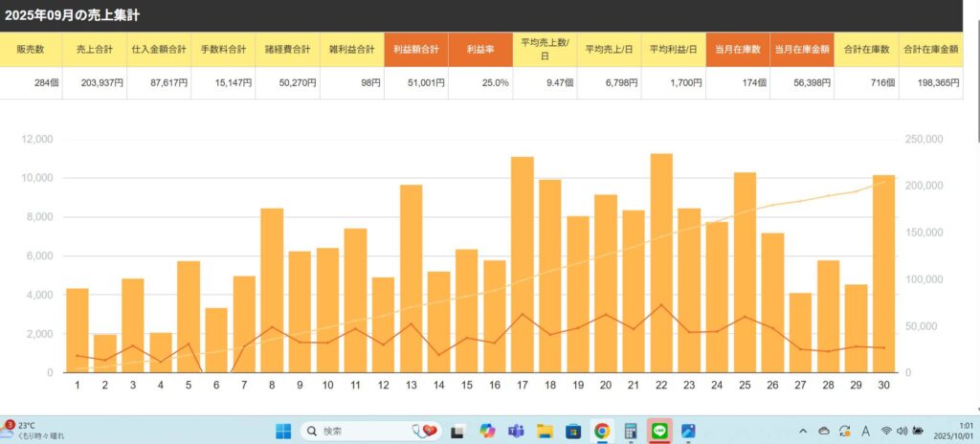Screen dimensions: 980x444
Task: Click the 利益率 column header
Action: pos(479,50)
